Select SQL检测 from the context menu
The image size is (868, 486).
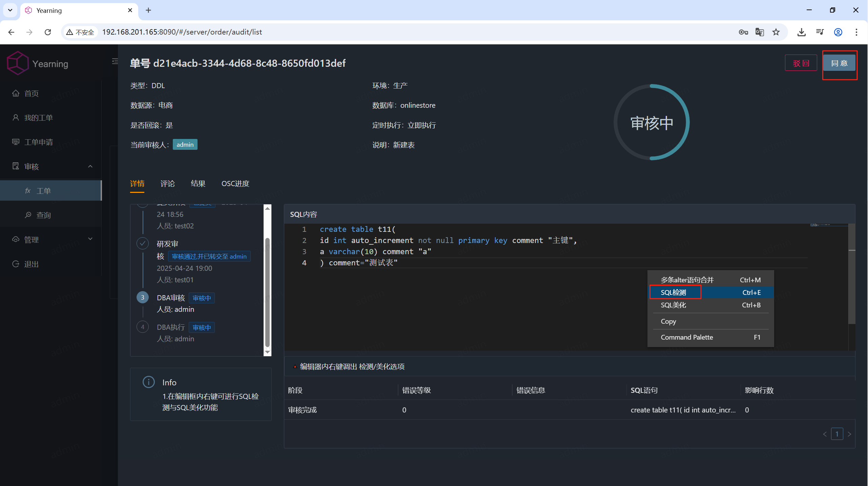674,292
